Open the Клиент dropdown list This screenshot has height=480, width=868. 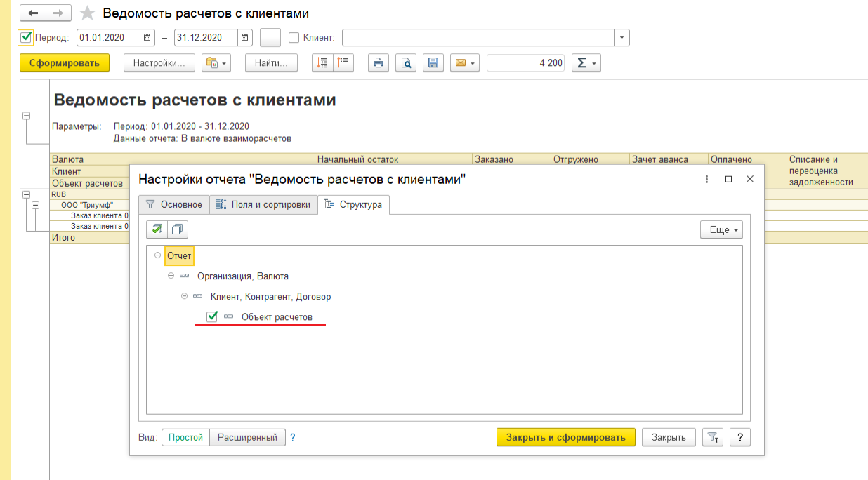coord(622,37)
